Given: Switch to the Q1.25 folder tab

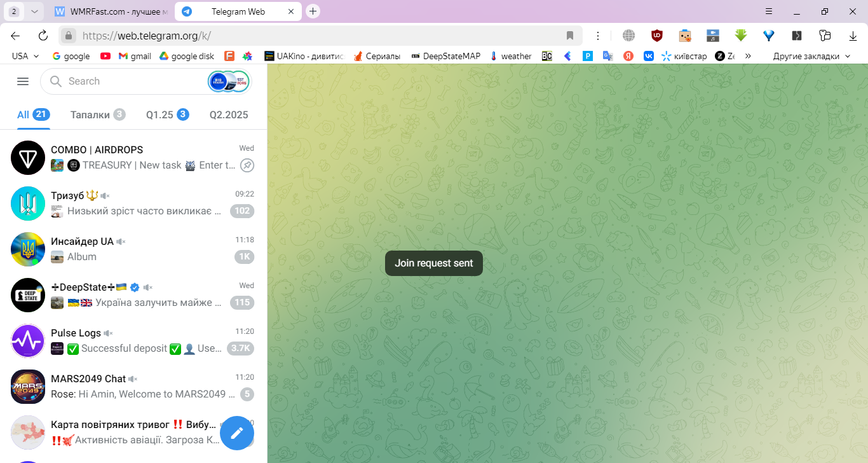Looking at the screenshot, I should click(168, 114).
